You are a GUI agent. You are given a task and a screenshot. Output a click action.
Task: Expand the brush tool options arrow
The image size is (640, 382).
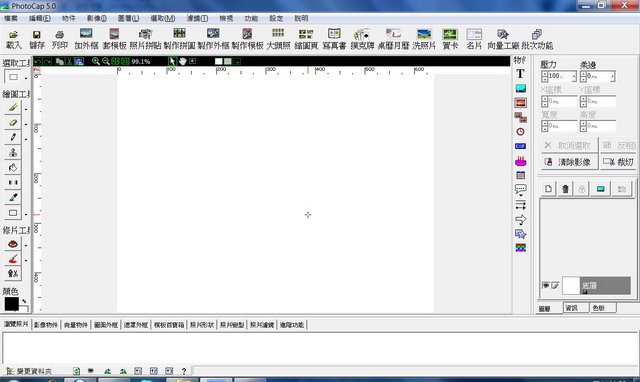(26, 109)
